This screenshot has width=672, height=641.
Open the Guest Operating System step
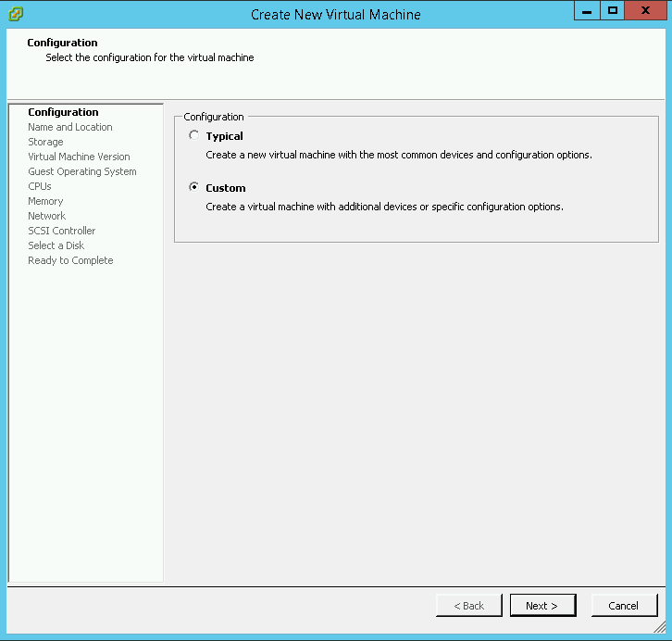pos(82,171)
